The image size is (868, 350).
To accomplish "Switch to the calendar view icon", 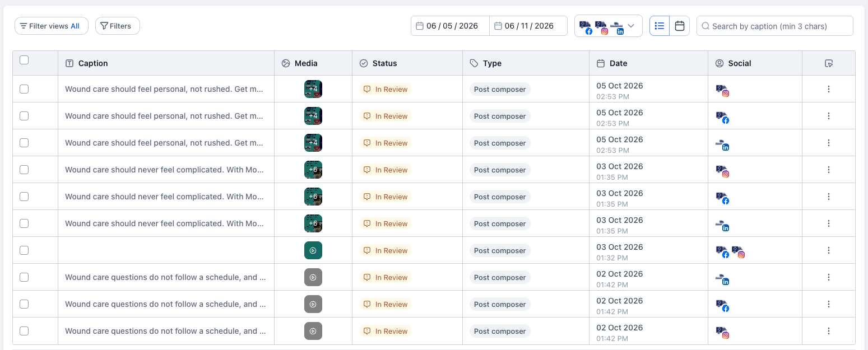I will (680, 26).
